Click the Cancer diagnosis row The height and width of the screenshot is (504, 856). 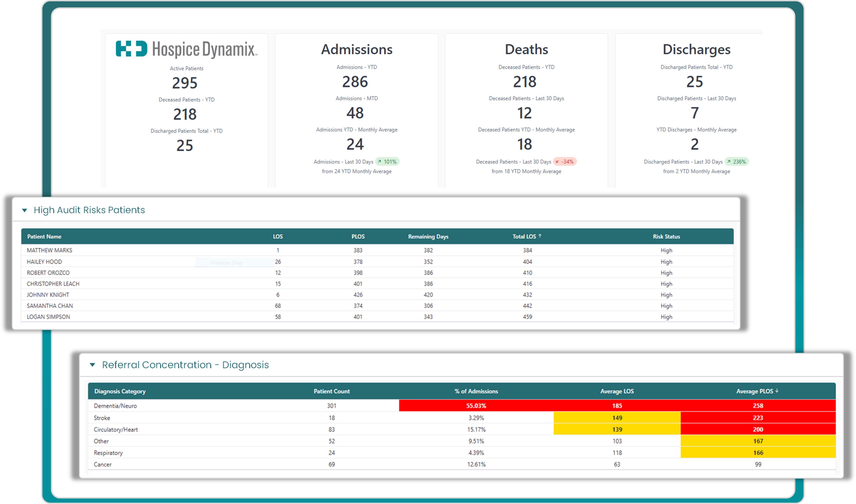pos(462,464)
